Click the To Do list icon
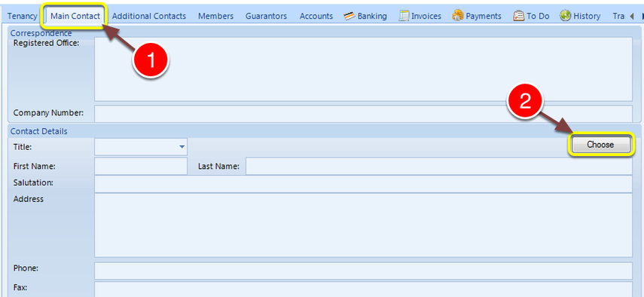The height and width of the screenshot is (297, 644). click(519, 16)
